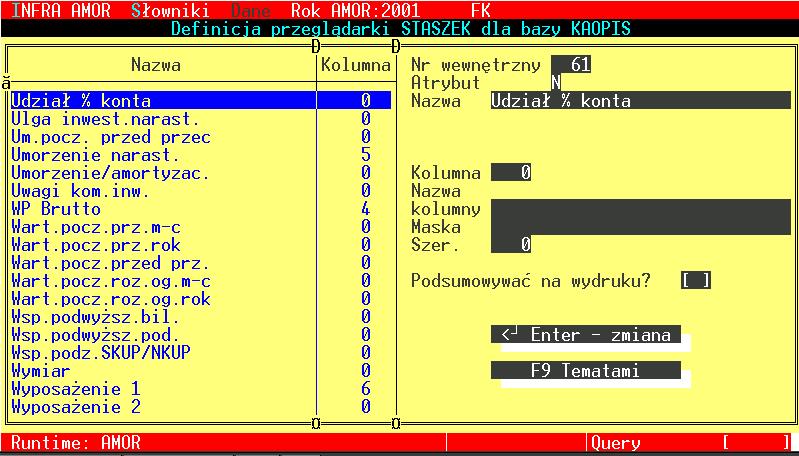Click the Enter - zmiana button
Viewport: 799px width, 456px height.
point(585,335)
